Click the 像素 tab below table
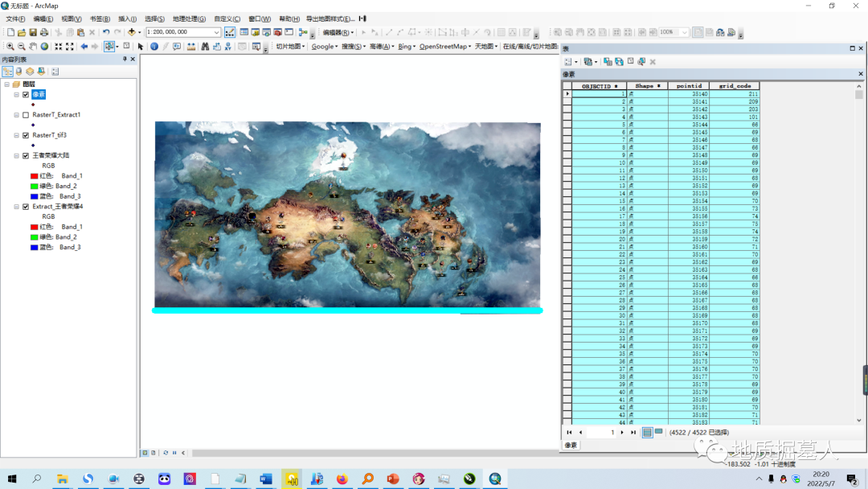The height and width of the screenshot is (489, 868). click(571, 446)
